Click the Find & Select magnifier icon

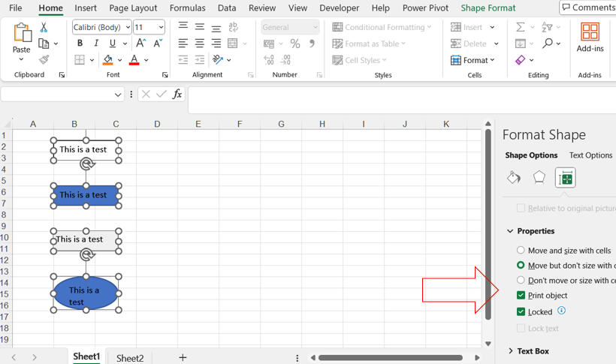(x=548, y=44)
